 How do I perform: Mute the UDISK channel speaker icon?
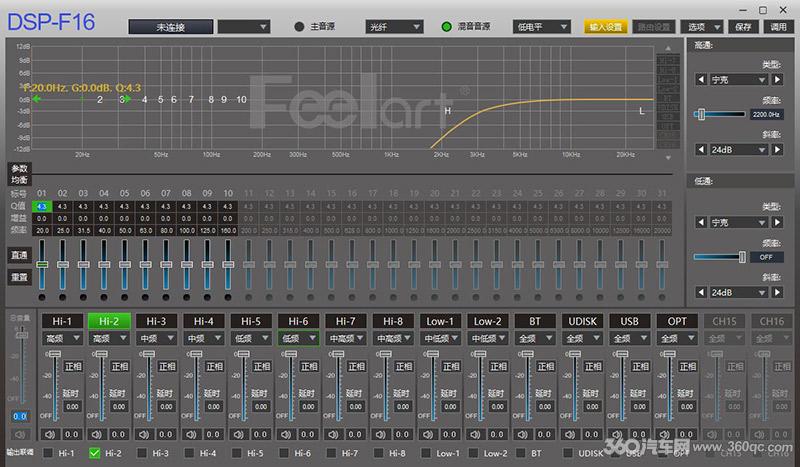(570, 434)
